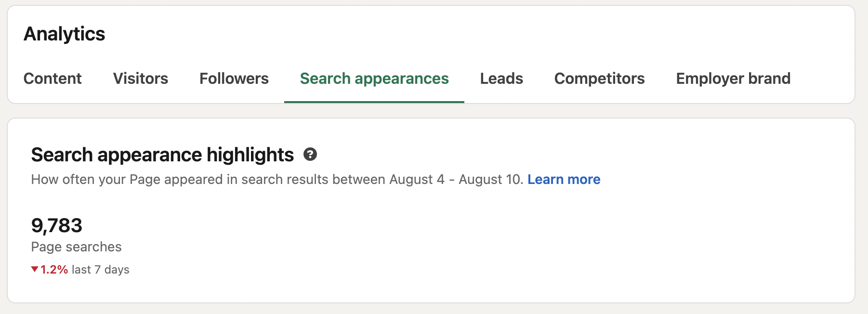Open the Leads tab
This screenshot has width=868, height=314.
pos(501,78)
